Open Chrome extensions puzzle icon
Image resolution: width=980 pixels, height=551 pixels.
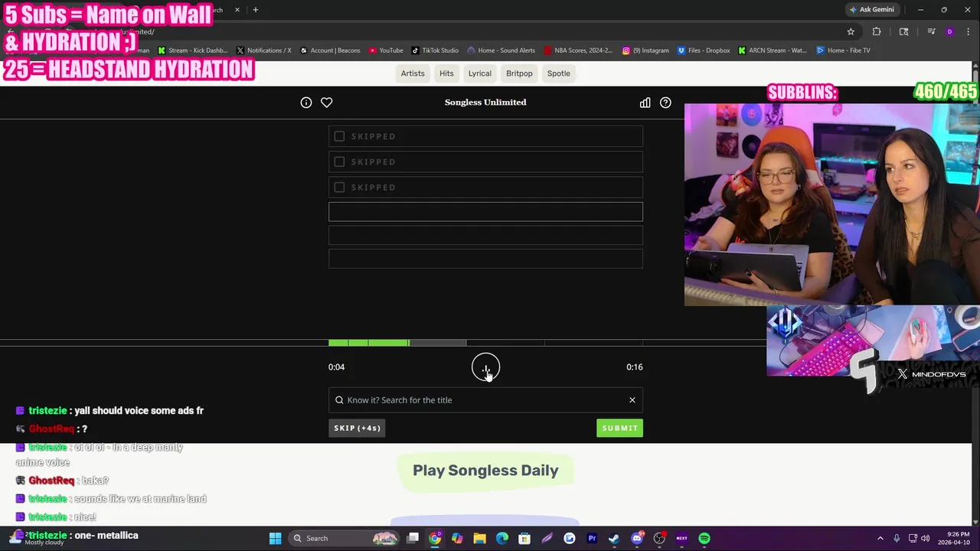pyautogui.click(x=877, y=31)
